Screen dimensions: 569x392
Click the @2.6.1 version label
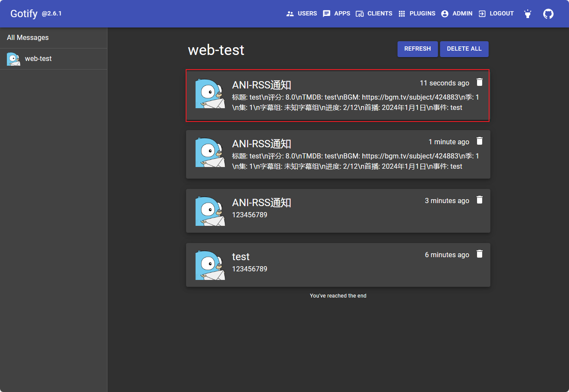[x=52, y=14]
